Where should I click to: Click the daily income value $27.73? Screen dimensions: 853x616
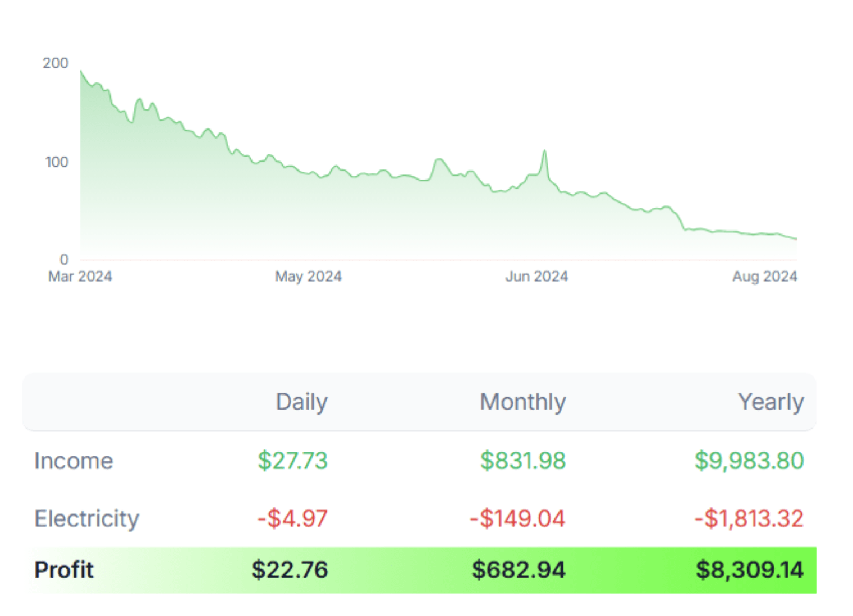tap(292, 461)
